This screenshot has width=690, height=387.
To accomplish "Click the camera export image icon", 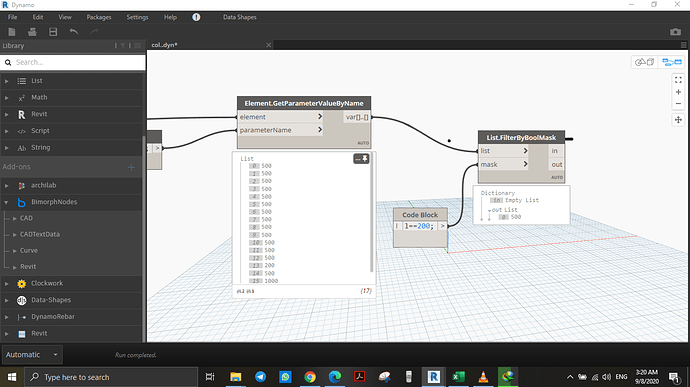I will point(675,32).
